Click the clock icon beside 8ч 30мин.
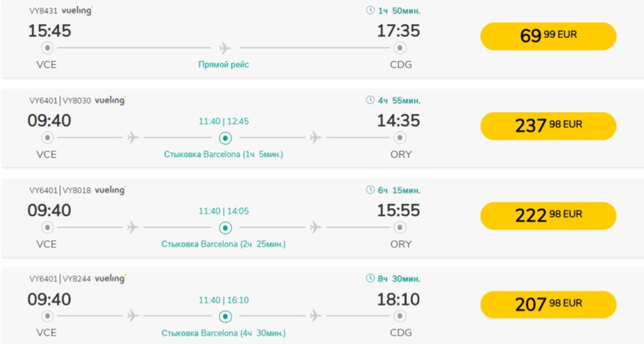The height and width of the screenshot is (344, 644). pyautogui.click(x=371, y=279)
